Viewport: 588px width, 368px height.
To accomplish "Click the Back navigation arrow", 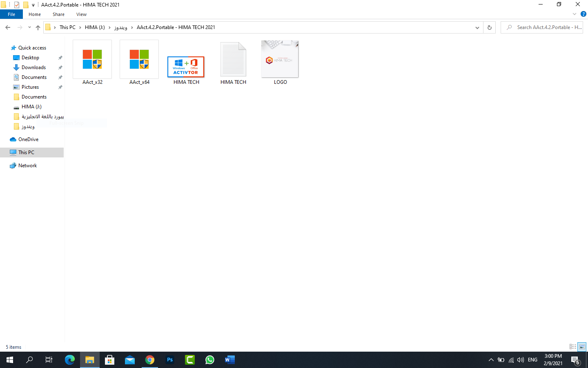I will pos(8,27).
